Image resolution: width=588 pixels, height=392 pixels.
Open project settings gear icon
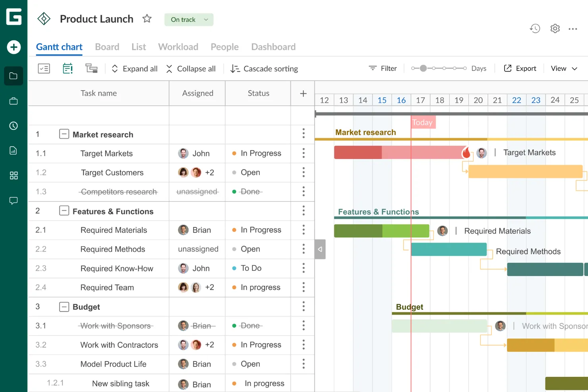[x=555, y=29]
